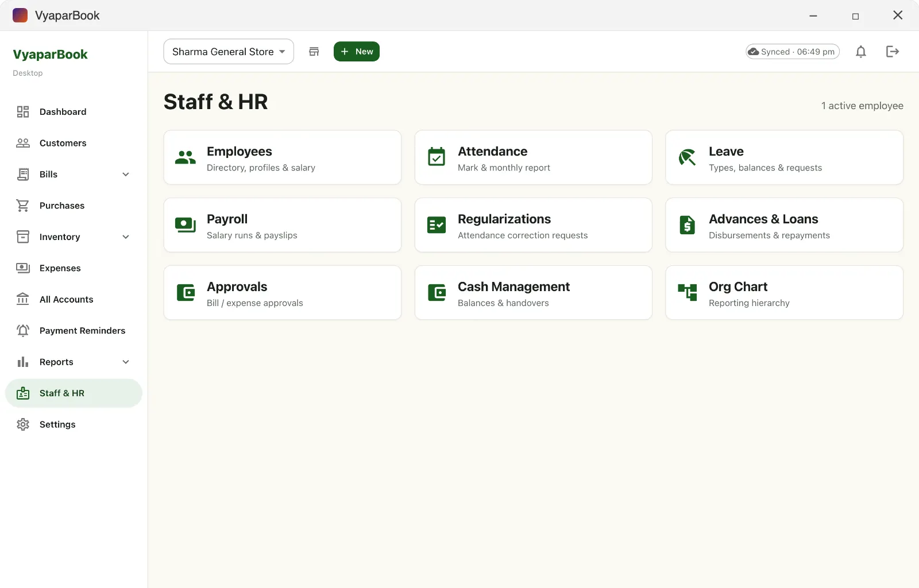Open Reports in the sidebar
This screenshot has height=588, width=919.
click(74, 362)
